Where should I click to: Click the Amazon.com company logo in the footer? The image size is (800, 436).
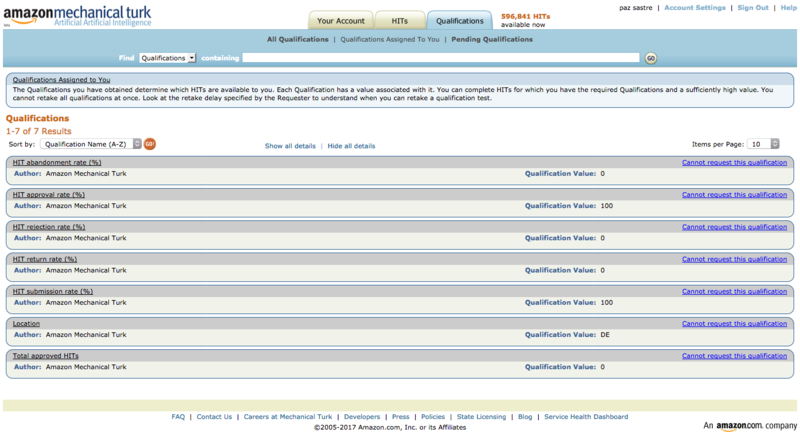749,426
